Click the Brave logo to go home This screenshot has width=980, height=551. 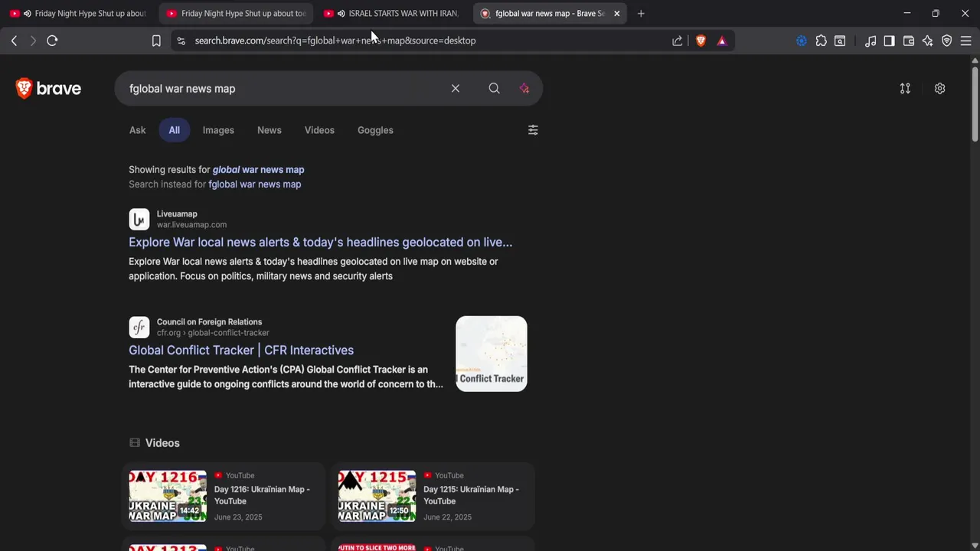pos(48,89)
